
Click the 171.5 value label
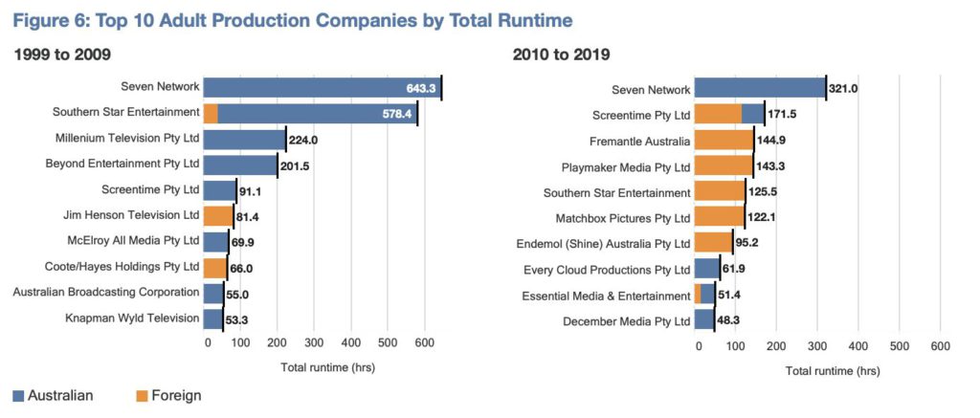click(x=782, y=115)
